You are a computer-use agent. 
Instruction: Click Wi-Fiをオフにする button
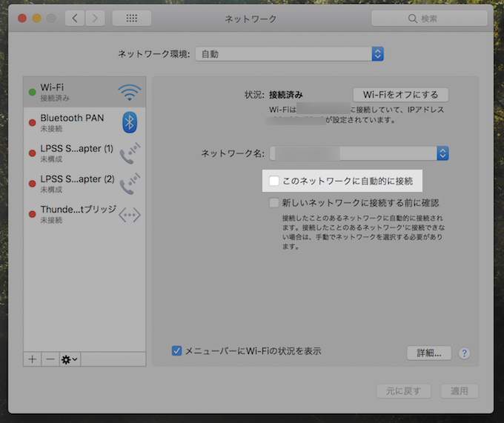tap(401, 94)
